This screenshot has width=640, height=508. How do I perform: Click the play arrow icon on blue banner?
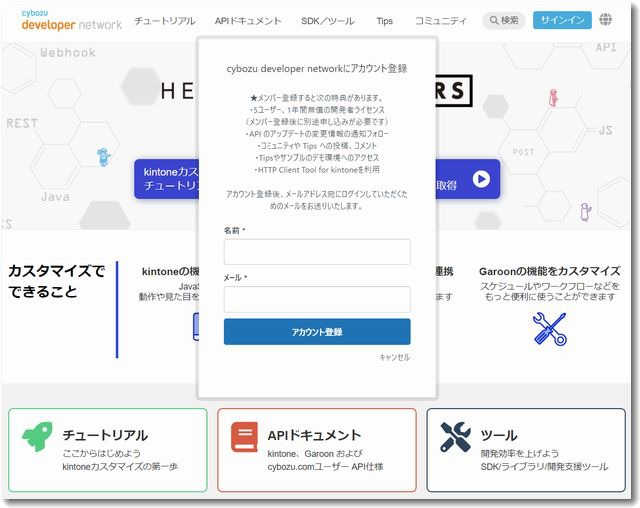click(481, 179)
